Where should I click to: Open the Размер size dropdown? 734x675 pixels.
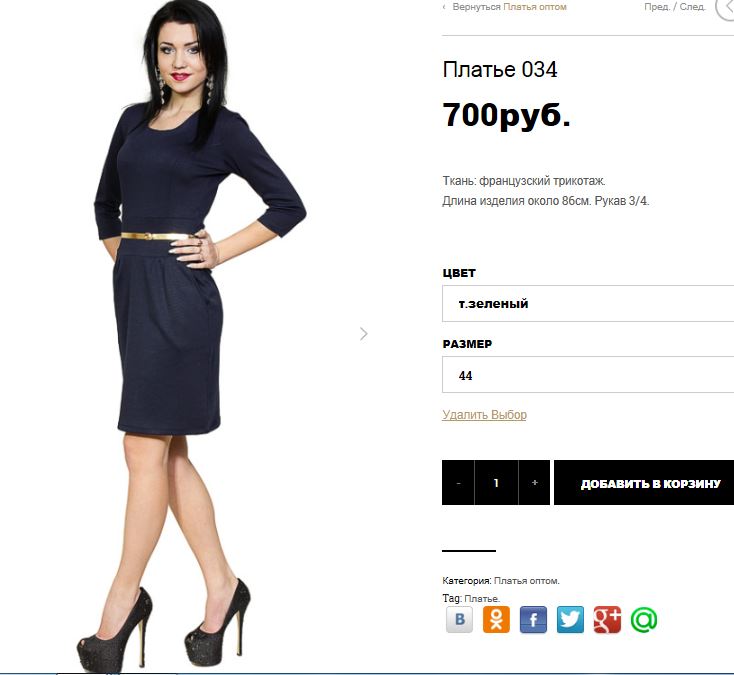point(588,375)
